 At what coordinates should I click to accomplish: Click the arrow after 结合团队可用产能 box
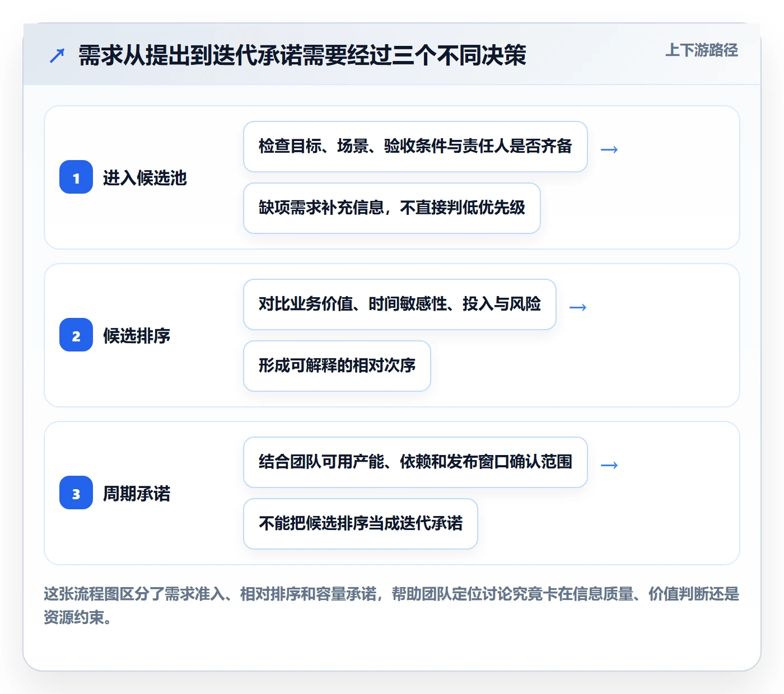click(x=609, y=465)
